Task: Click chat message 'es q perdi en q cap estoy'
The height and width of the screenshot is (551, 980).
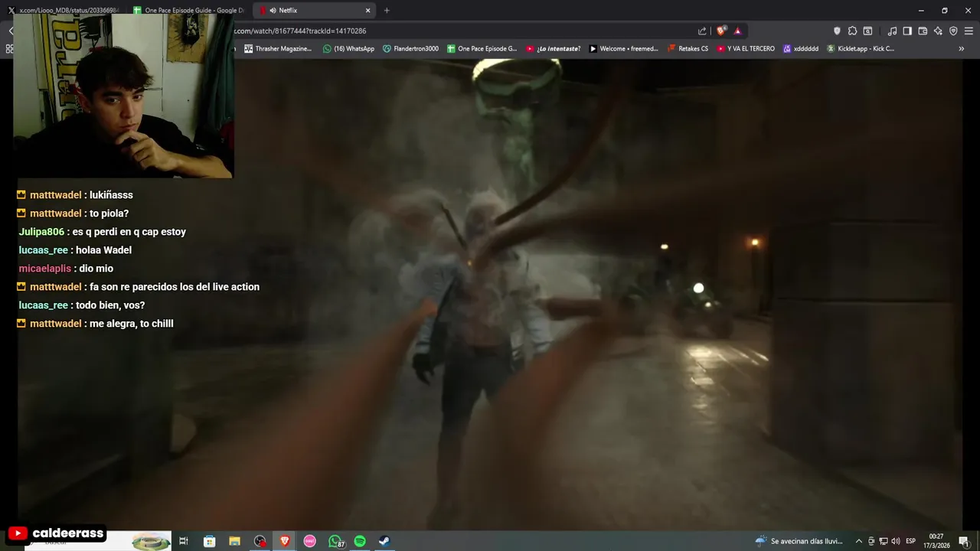Action: 129,232
